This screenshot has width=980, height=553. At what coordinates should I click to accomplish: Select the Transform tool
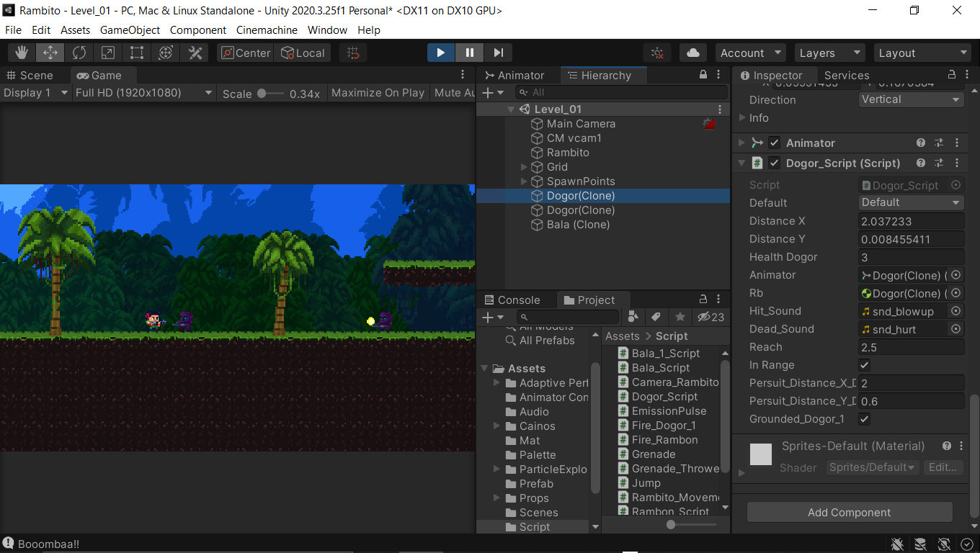(x=166, y=53)
